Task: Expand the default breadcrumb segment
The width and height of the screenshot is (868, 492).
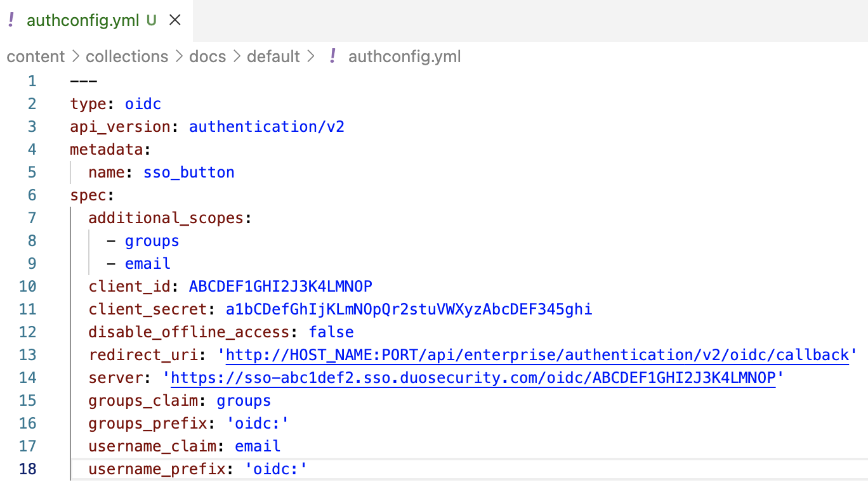Action: [x=273, y=56]
